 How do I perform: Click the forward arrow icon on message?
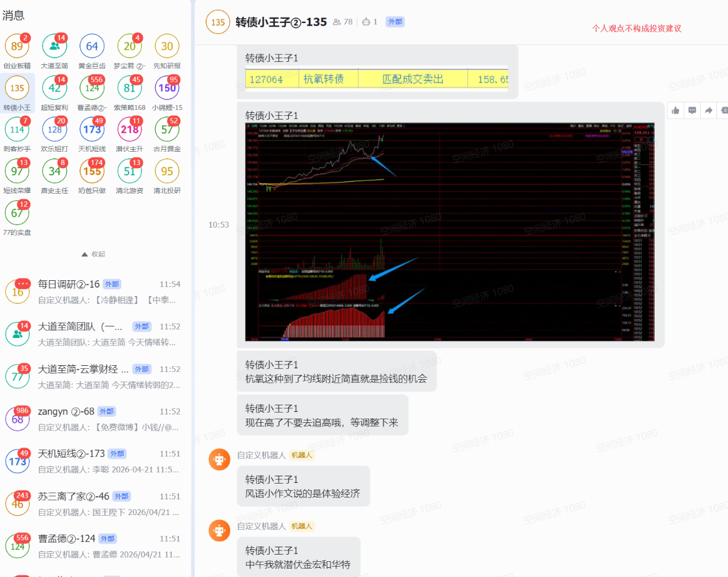coord(708,110)
